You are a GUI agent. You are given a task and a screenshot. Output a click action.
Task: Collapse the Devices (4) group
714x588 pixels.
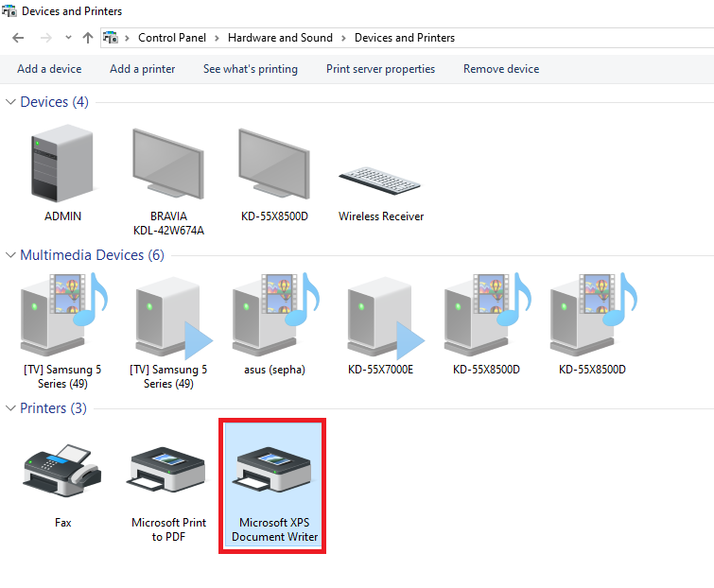pos(10,102)
